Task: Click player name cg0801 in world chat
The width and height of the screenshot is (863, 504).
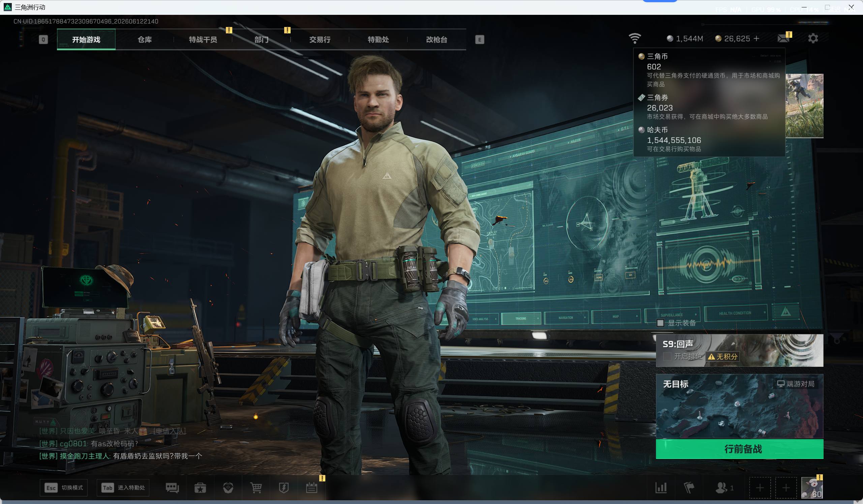Action: click(x=73, y=444)
